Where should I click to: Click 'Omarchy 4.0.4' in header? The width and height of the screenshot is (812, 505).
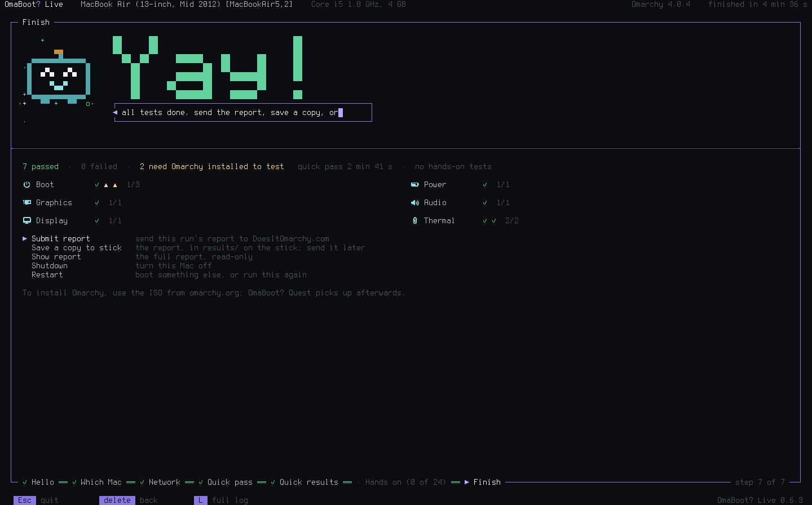[x=661, y=4]
